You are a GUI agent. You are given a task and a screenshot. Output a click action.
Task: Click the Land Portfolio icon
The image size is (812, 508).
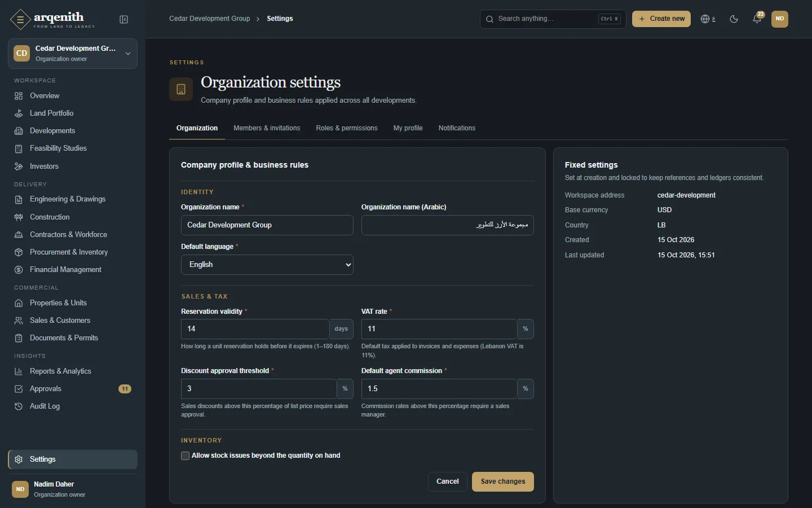[19, 113]
